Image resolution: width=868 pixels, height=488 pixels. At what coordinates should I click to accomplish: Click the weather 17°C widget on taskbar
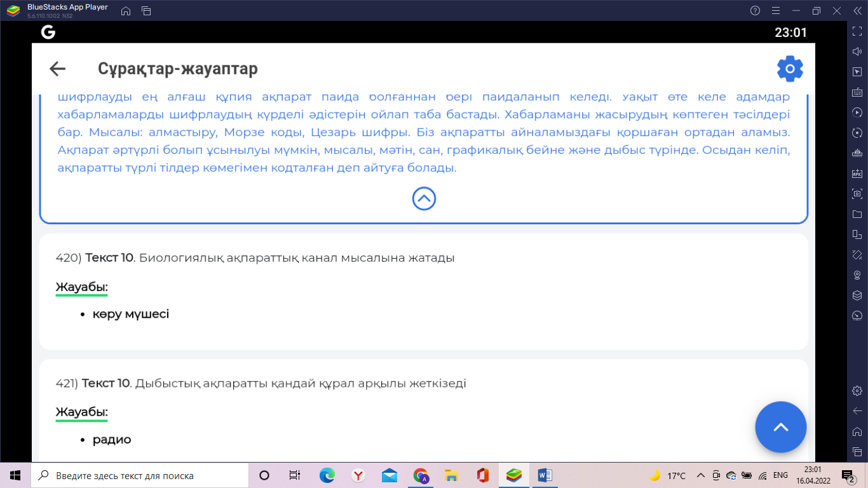pos(668,475)
